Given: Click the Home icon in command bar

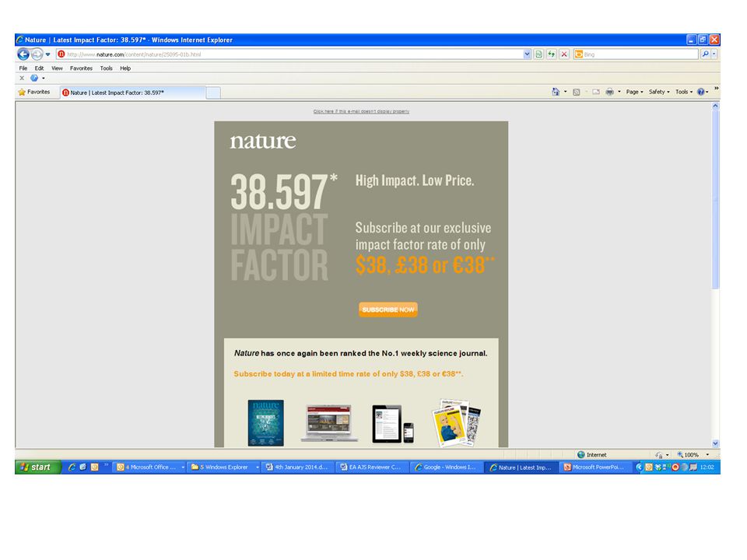Looking at the screenshot, I should [x=556, y=92].
